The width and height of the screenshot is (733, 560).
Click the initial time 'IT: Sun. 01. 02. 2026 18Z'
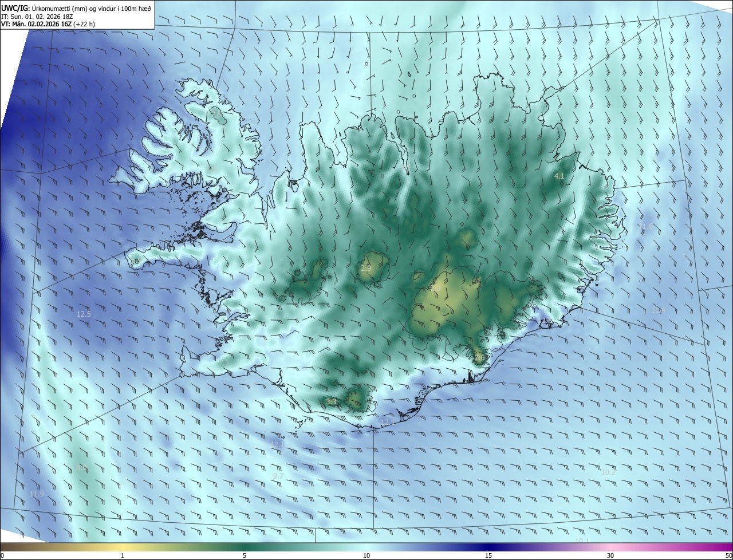click(36, 17)
